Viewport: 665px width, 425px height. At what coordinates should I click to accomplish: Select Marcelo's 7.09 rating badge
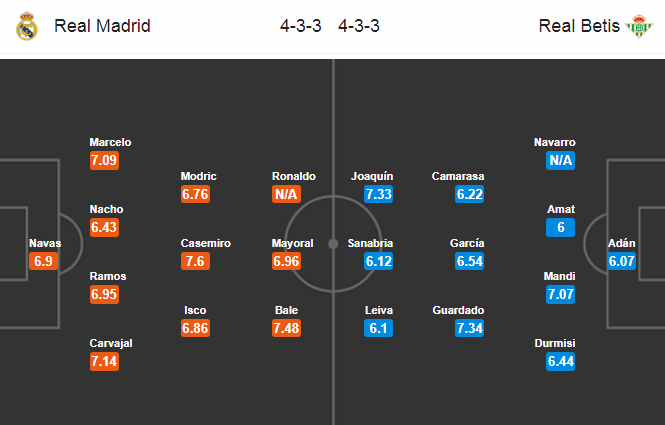[x=104, y=160]
